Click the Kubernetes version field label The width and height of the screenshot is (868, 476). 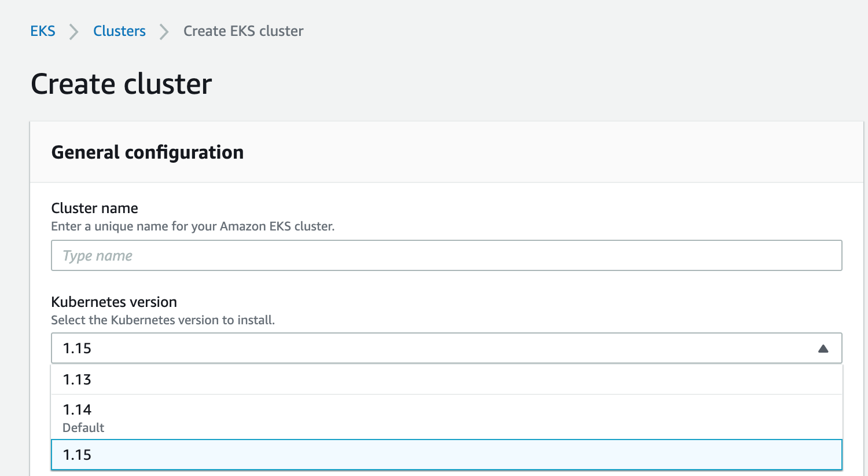[114, 302]
